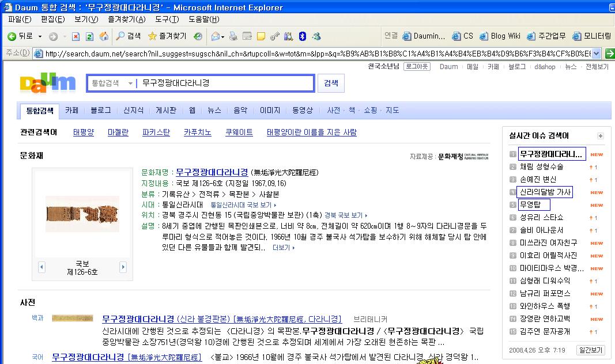
Task: Open 통일신라시대 국보 보기 link
Action: click(243, 205)
